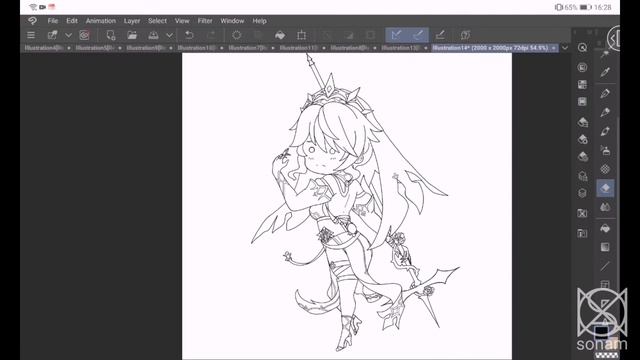
Task: Select the Airbrush tool
Action: point(605,150)
